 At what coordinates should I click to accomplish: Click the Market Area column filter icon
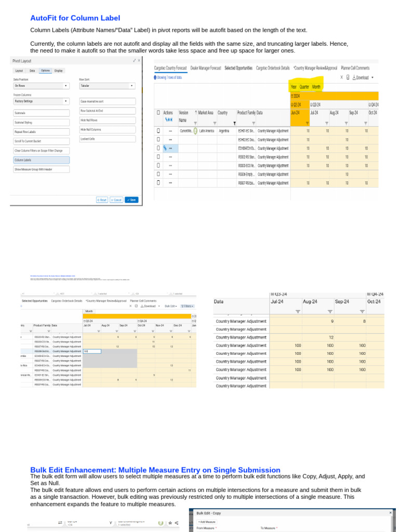tap(215, 124)
